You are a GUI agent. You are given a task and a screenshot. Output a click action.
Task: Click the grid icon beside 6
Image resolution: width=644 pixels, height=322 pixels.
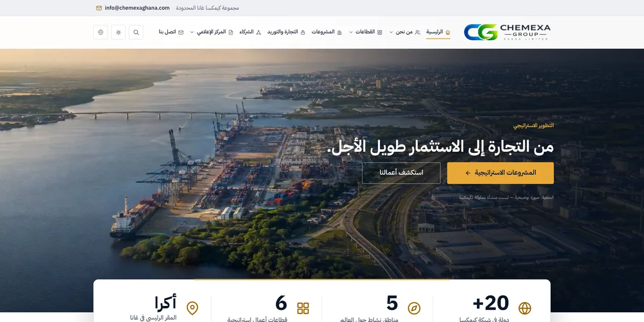(303, 308)
